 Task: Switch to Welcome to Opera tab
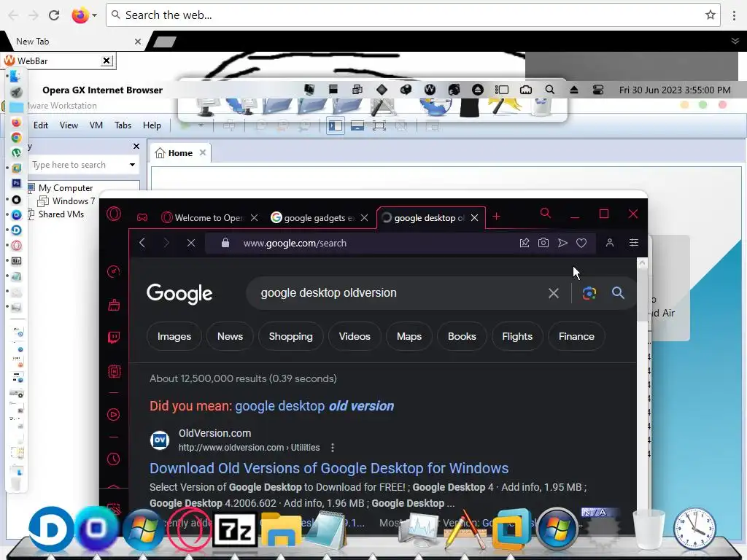[x=209, y=217]
